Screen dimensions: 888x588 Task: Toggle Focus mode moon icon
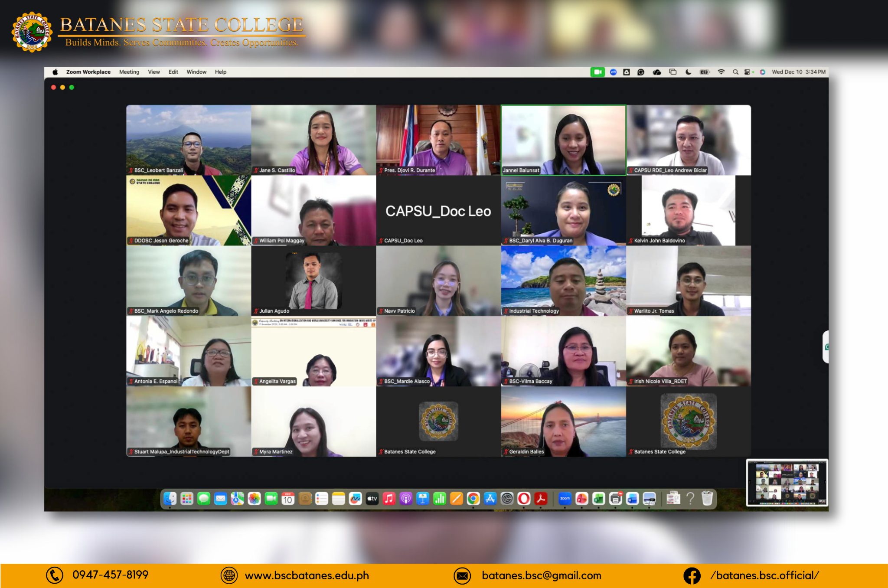coord(688,72)
